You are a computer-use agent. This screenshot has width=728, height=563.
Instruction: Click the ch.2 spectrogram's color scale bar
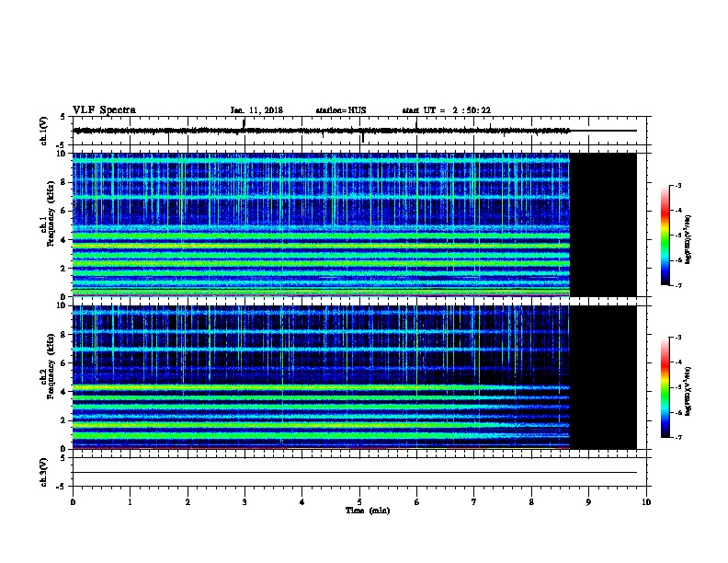pyautogui.click(x=665, y=387)
